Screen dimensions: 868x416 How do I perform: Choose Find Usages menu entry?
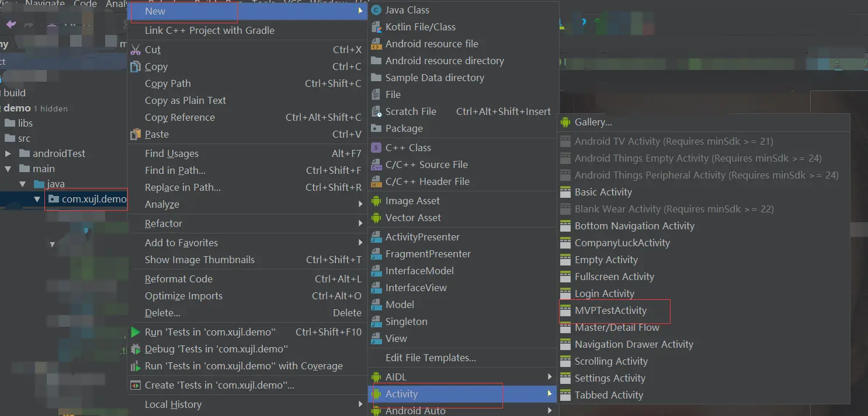point(248,153)
